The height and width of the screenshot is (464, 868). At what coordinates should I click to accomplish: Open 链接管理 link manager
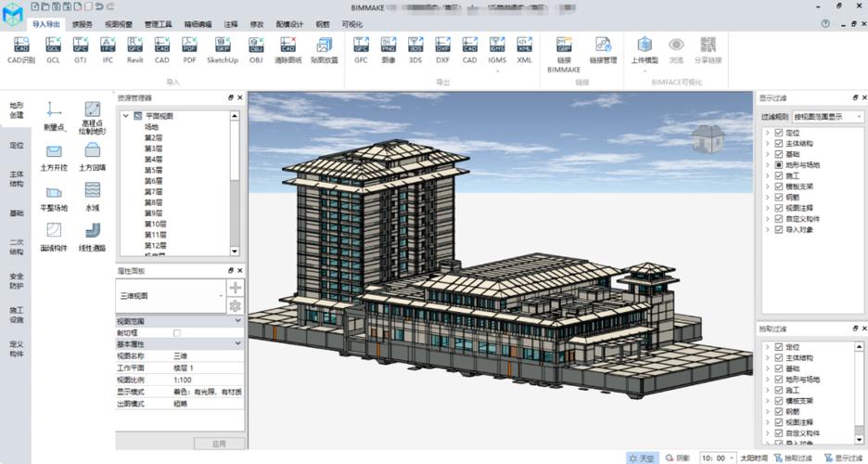tap(603, 50)
